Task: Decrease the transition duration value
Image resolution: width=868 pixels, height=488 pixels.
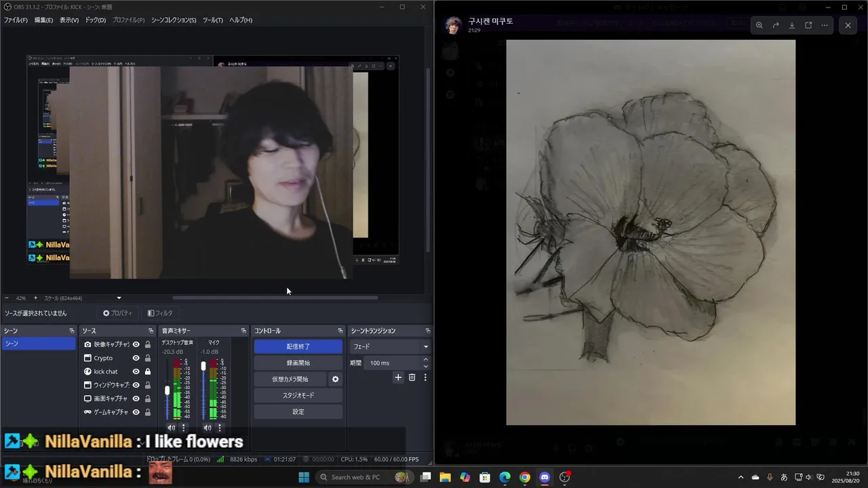Action: [426, 366]
